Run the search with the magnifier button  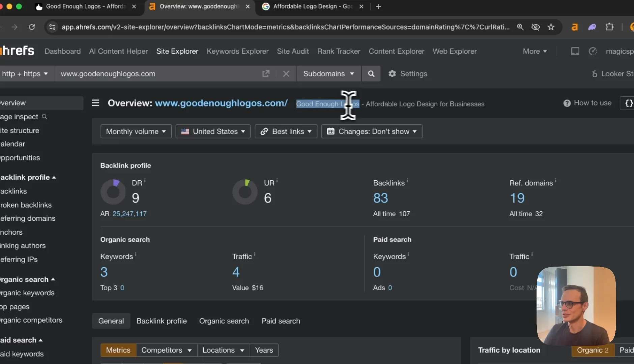point(371,73)
